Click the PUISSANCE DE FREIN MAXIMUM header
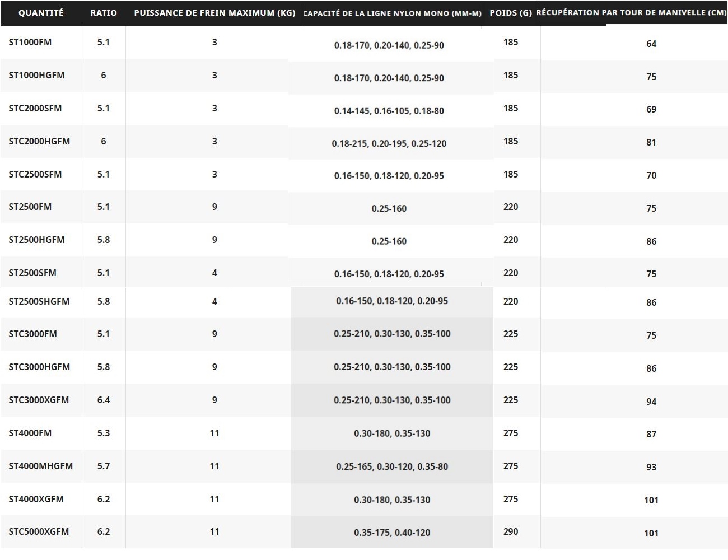 click(214, 12)
